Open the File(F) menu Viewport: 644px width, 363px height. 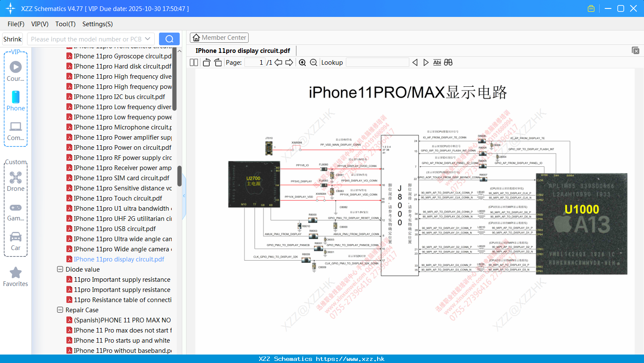point(16,24)
